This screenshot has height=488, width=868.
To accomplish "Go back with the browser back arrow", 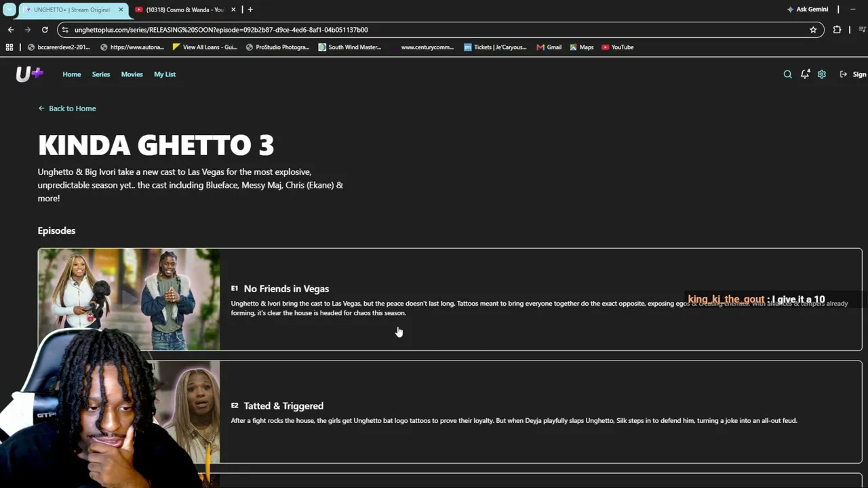I will pyautogui.click(x=11, y=30).
